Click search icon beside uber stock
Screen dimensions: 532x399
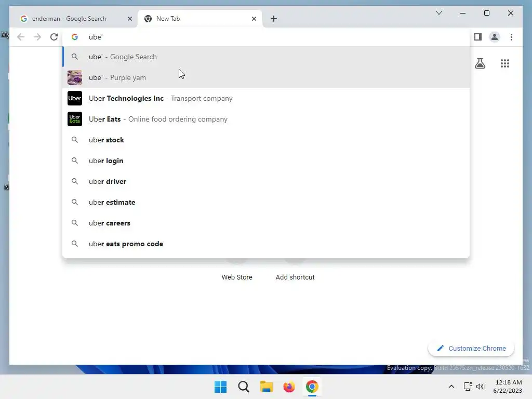tap(75, 140)
